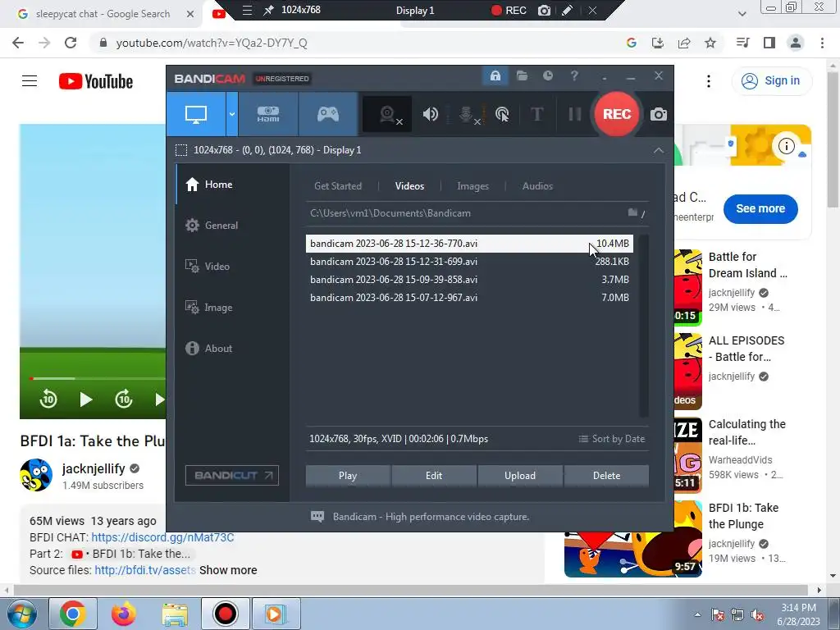Click the Edit button

pyautogui.click(x=434, y=476)
